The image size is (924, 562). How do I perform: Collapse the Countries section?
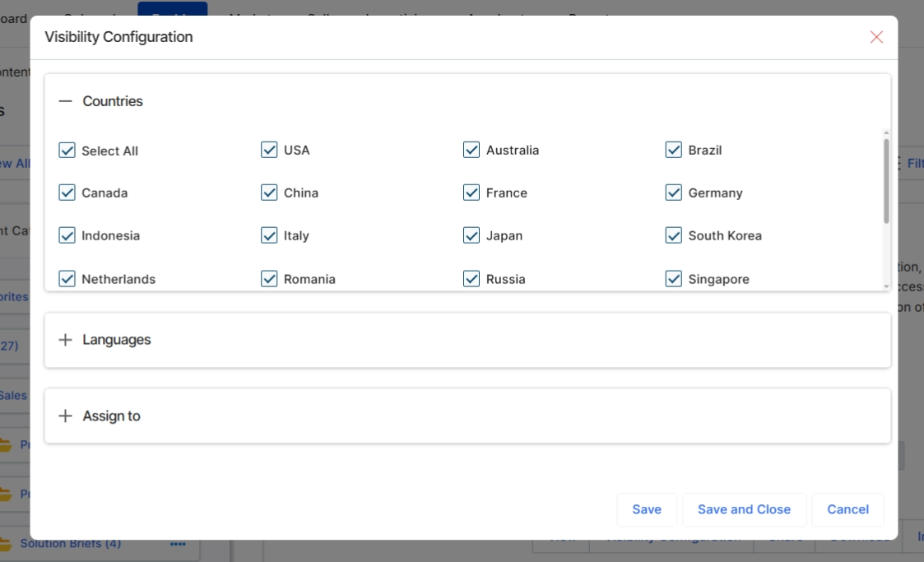65,101
